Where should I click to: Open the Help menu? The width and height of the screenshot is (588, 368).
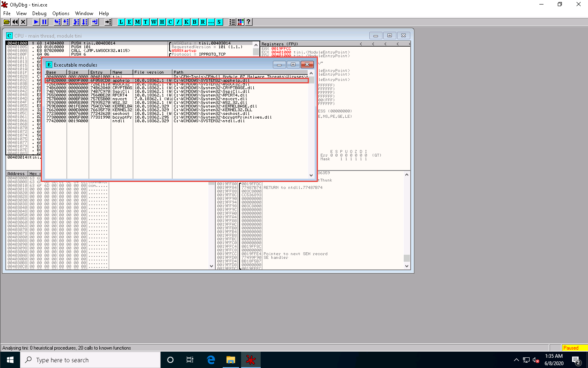click(x=104, y=13)
